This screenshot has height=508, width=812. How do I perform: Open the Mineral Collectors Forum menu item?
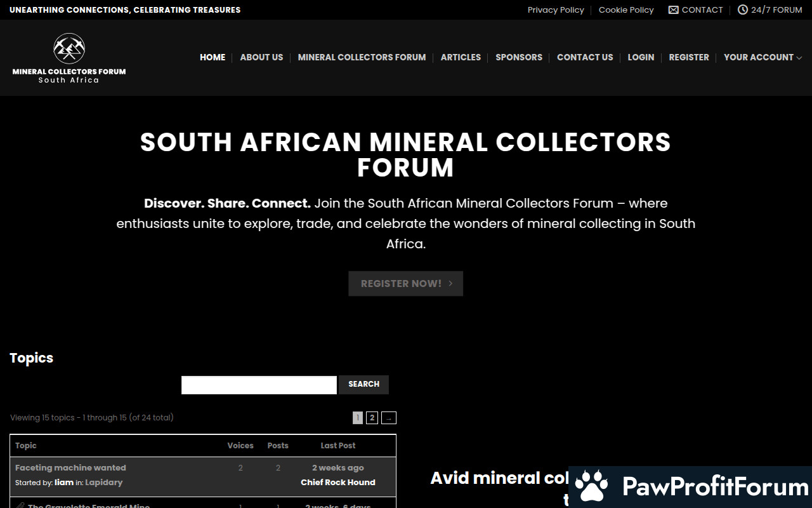(362, 57)
